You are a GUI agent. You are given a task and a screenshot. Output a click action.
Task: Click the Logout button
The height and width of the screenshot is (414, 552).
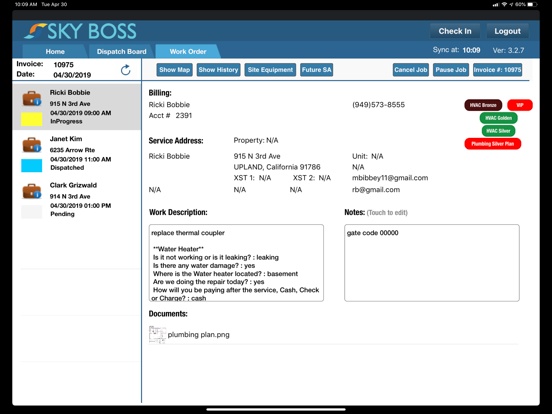[507, 31]
